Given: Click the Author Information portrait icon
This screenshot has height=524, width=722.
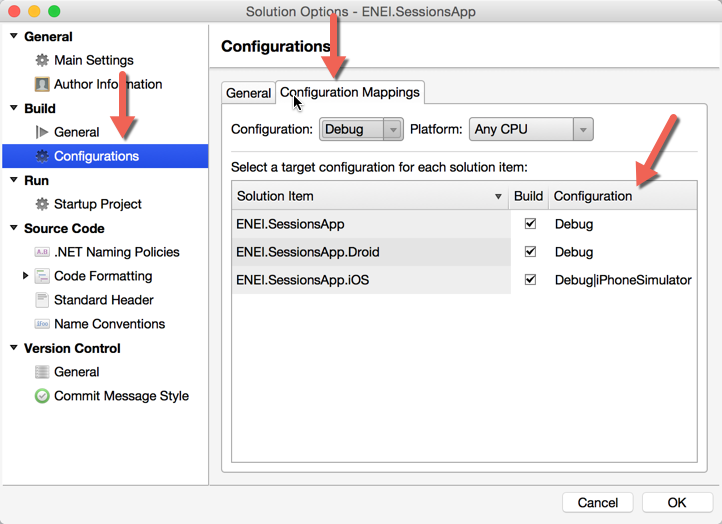Looking at the screenshot, I should click(42, 84).
